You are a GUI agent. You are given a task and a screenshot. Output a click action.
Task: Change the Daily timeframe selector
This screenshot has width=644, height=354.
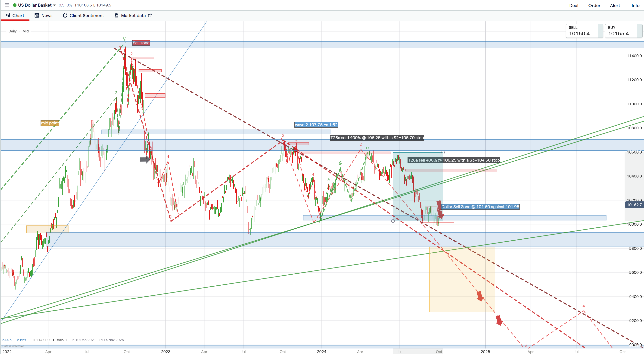pos(13,31)
